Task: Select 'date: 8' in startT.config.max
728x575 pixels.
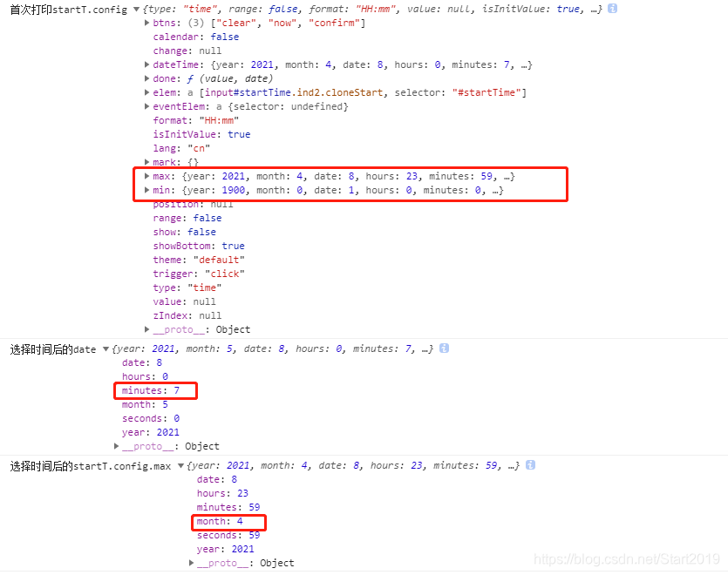Action: (x=217, y=479)
